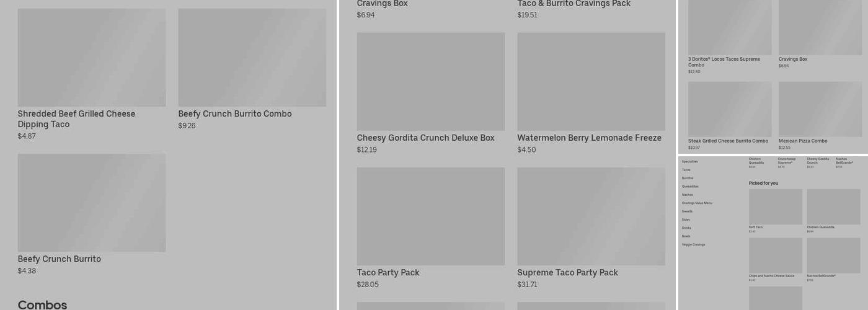Choose Cravings Value Menu from the sidebar
The width and height of the screenshot is (868, 310).
tap(697, 203)
